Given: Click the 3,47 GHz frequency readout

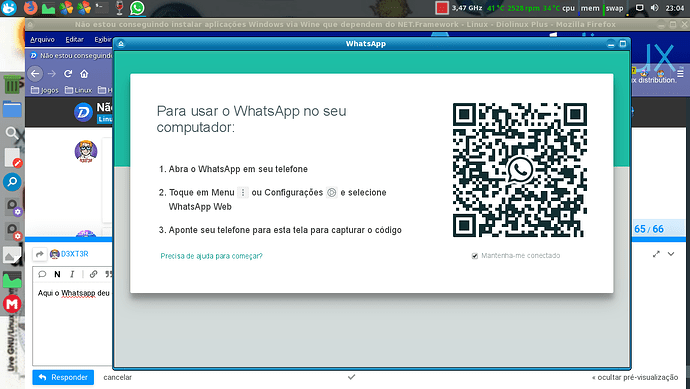Looking at the screenshot, I should [x=467, y=8].
